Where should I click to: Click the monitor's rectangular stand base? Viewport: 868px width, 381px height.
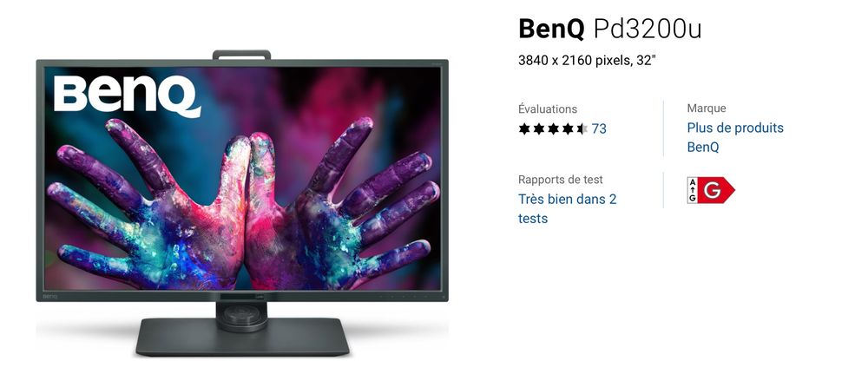[x=242, y=337]
